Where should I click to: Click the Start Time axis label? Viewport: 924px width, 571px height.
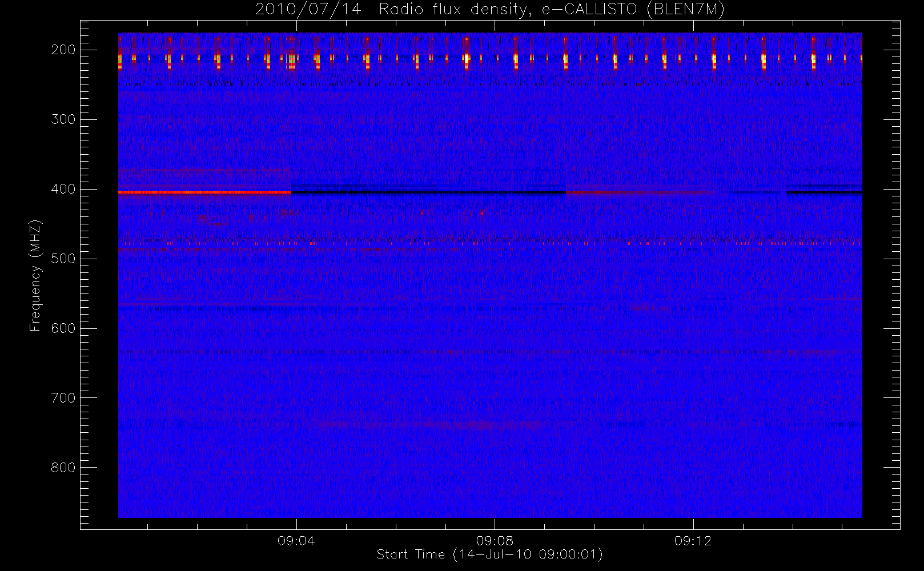[x=489, y=554]
